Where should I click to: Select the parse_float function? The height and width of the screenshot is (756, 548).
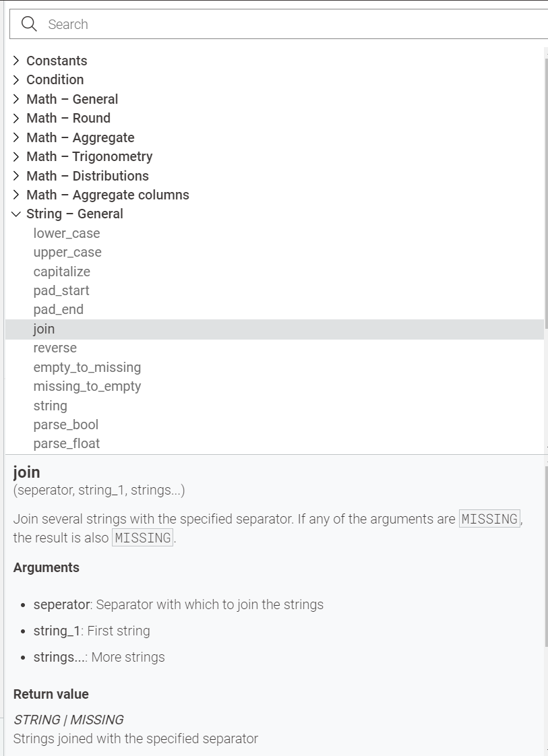67,443
